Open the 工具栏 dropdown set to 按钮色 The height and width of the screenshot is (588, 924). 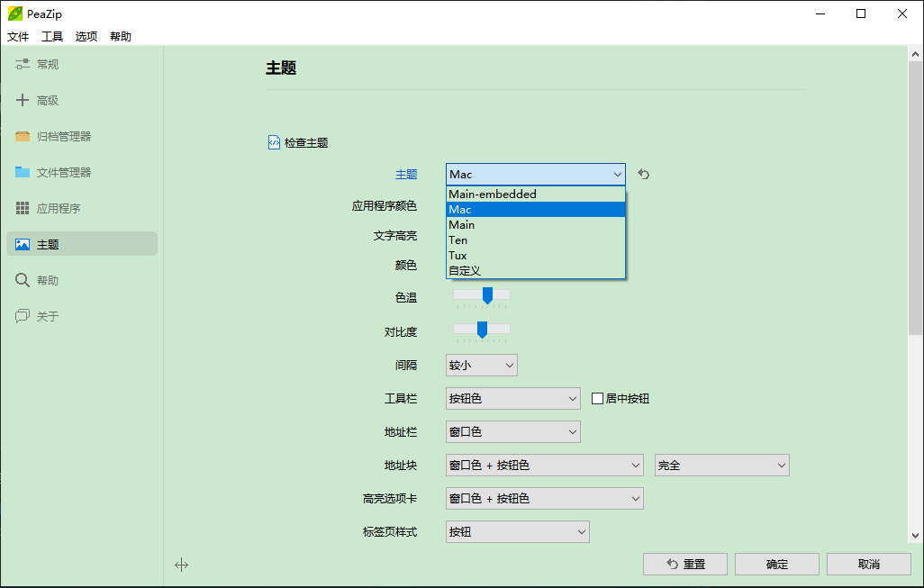(513, 399)
